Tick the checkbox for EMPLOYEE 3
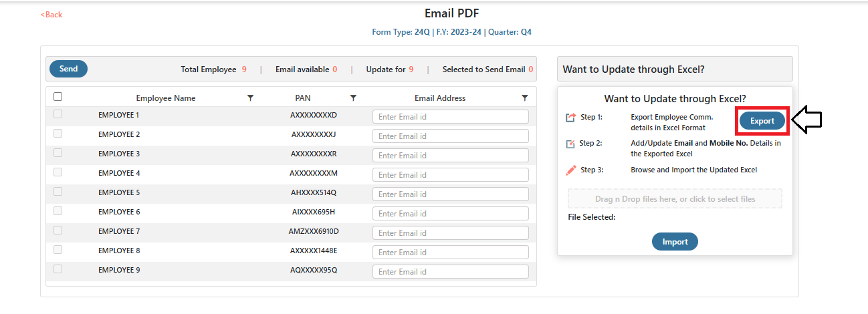Image resolution: width=868 pixels, height=314 pixels. pyautogui.click(x=58, y=153)
